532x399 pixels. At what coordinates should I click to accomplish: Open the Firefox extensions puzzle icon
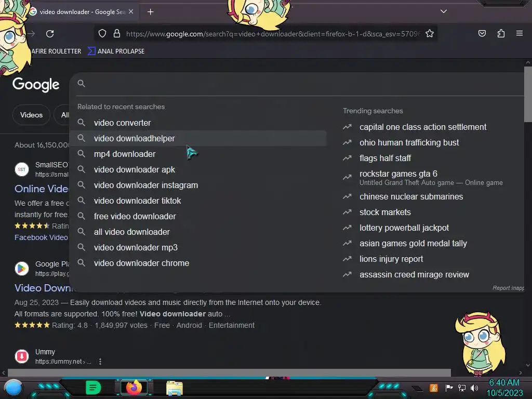click(x=501, y=33)
